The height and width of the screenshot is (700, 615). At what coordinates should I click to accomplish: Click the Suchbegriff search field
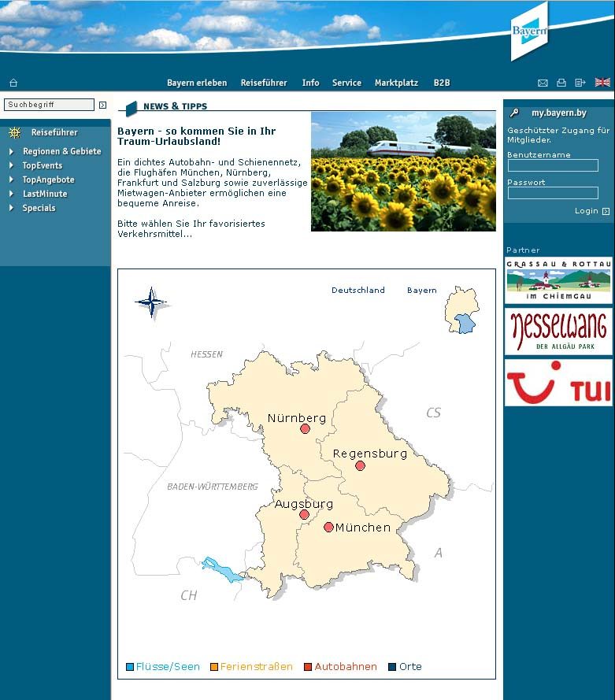[49, 105]
